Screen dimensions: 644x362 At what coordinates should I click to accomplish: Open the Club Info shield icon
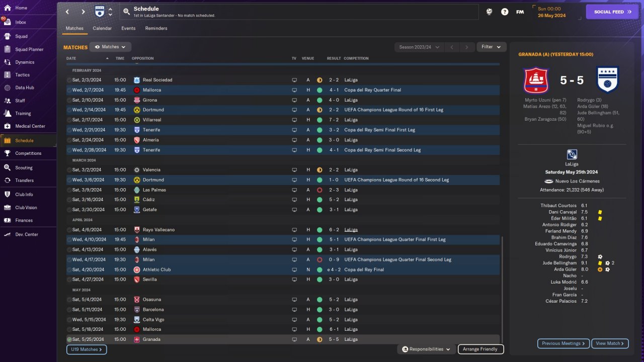pyautogui.click(x=8, y=195)
